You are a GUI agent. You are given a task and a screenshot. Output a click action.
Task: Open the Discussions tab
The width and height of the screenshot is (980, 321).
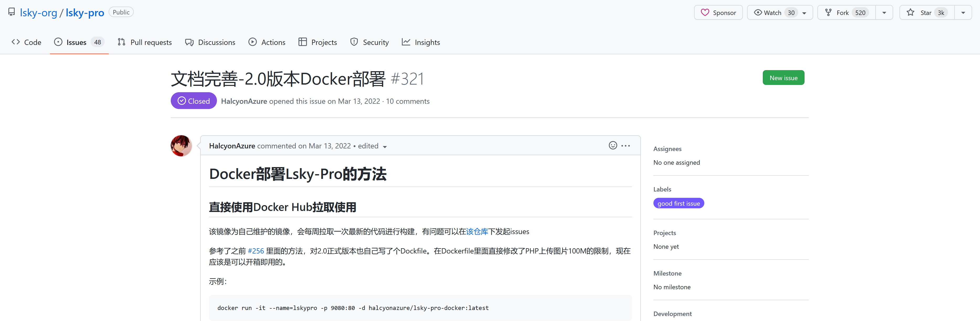click(210, 42)
